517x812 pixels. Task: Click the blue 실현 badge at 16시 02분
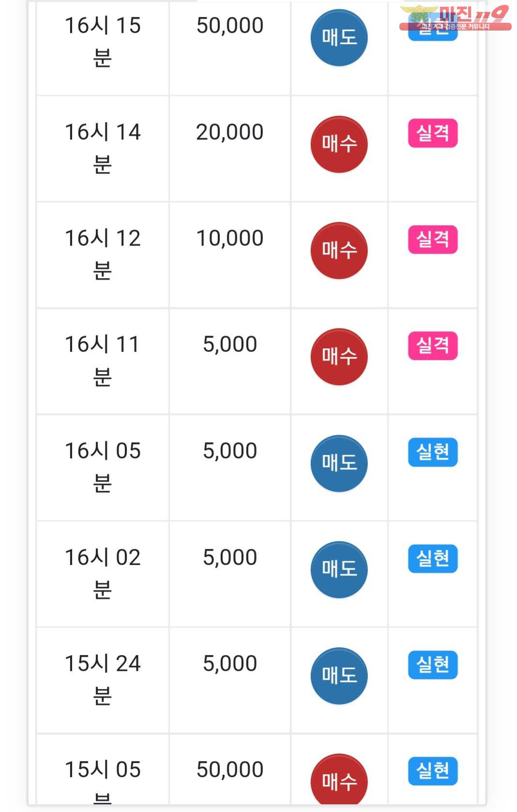(x=433, y=558)
